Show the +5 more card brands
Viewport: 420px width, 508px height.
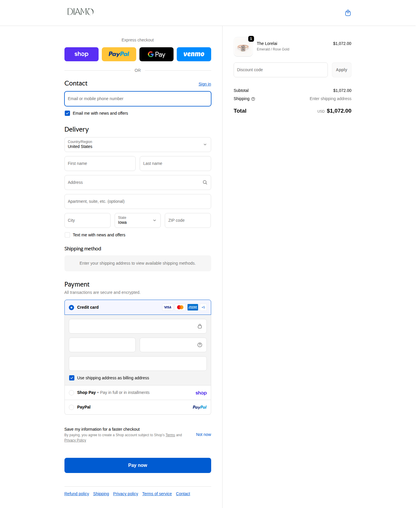[203, 307]
